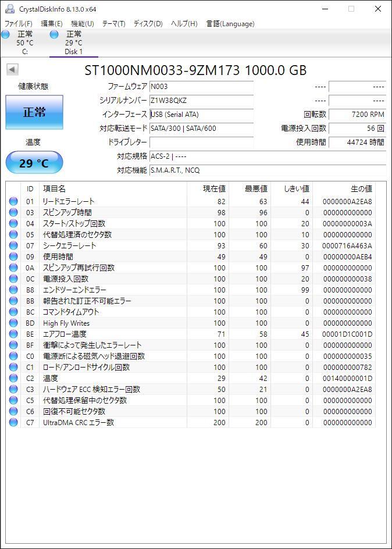Click the interface field USB (Serial ATA)

point(201,115)
